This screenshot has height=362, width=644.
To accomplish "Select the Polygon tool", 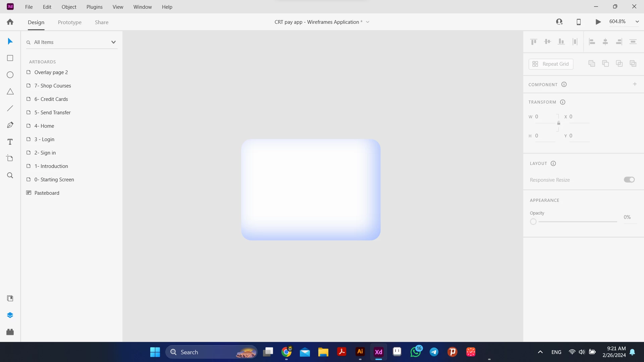I will pyautogui.click(x=10, y=92).
